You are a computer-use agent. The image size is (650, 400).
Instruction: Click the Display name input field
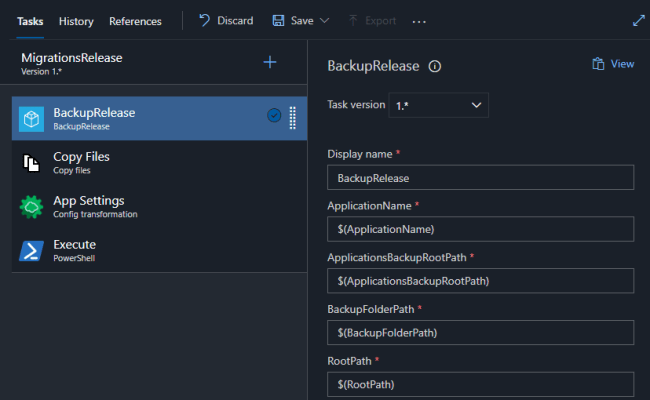(x=480, y=177)
